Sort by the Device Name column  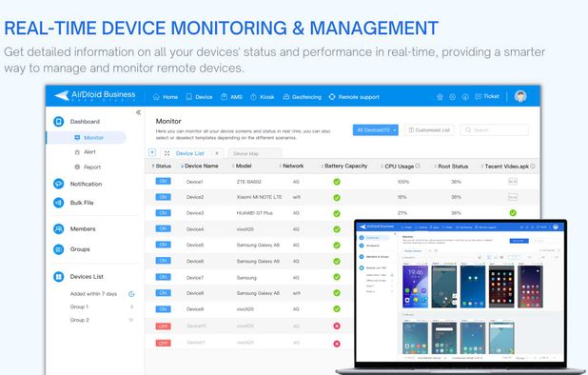coord(200,166)
